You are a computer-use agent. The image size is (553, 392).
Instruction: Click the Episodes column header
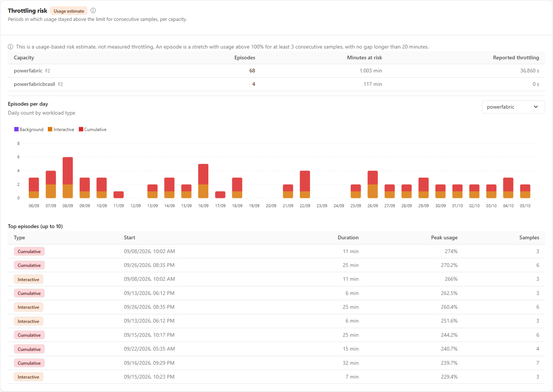point(245,57)
